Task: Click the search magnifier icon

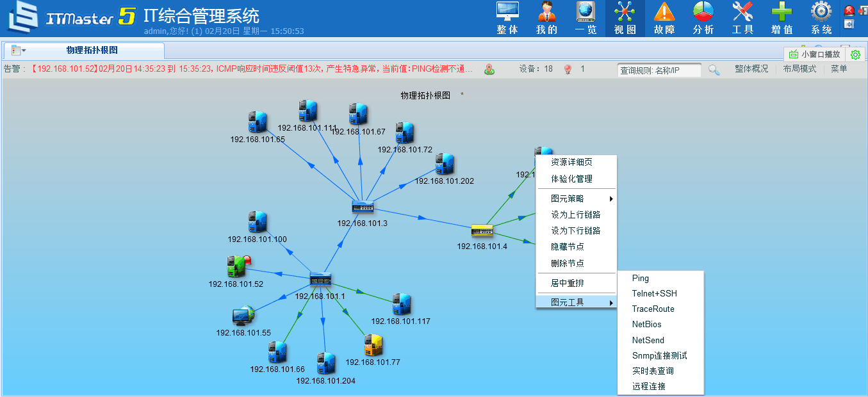Action: point(714,70)
